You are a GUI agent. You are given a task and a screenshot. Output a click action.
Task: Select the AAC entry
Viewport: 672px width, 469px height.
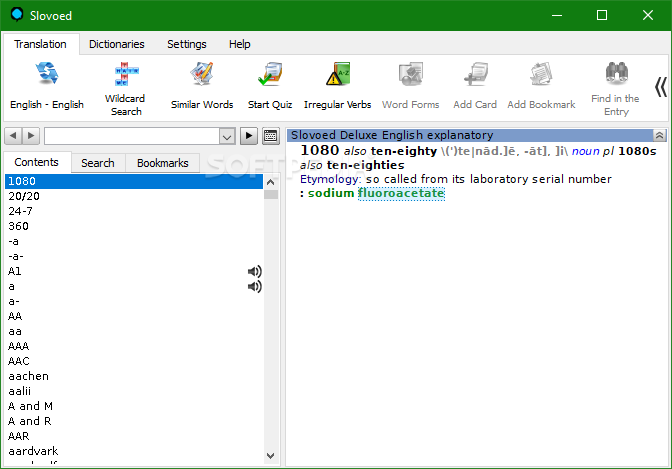[134, 361]
